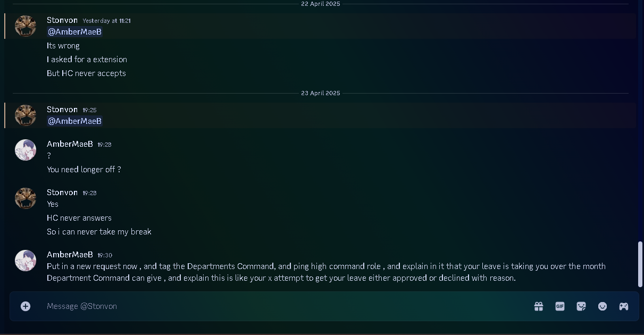
Task: Open the emoji picker
Action: pyautogui.click(x=603, y=306)
